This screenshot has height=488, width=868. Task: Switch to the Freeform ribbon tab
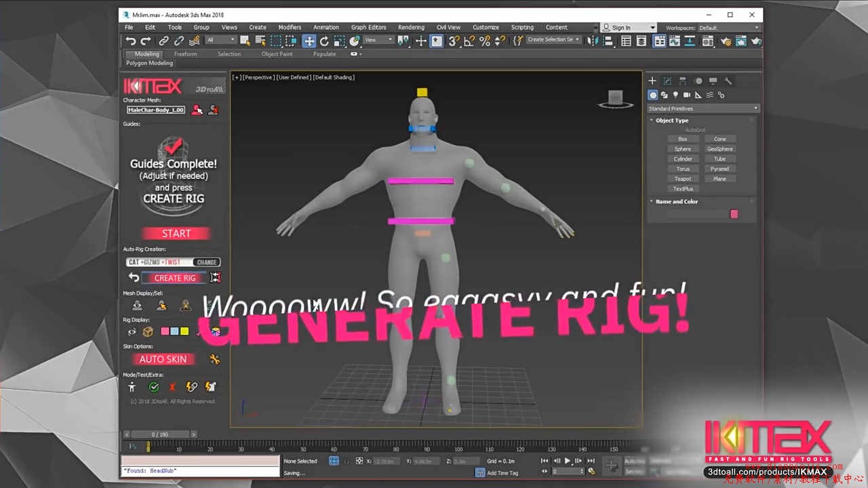coord(185,54)
